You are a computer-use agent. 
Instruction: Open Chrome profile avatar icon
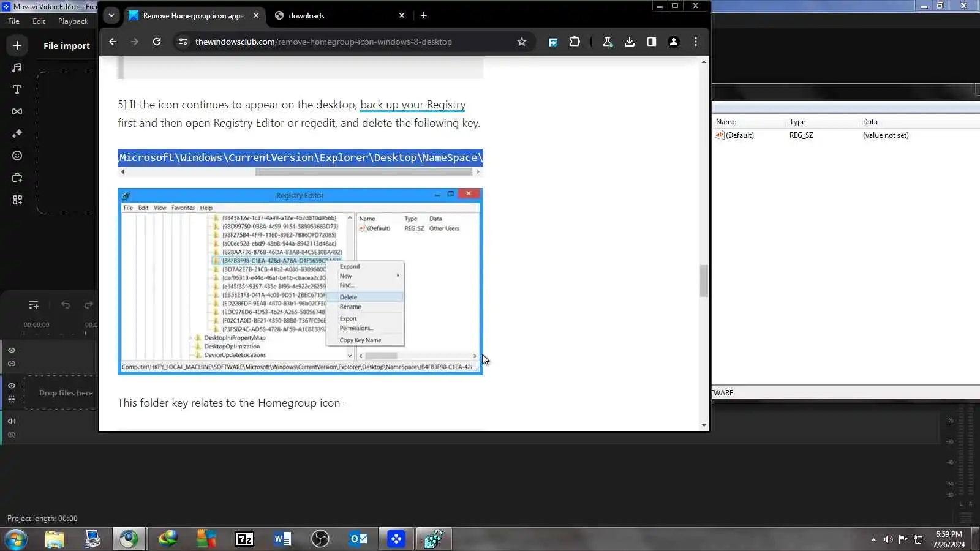tap(674, 42)
